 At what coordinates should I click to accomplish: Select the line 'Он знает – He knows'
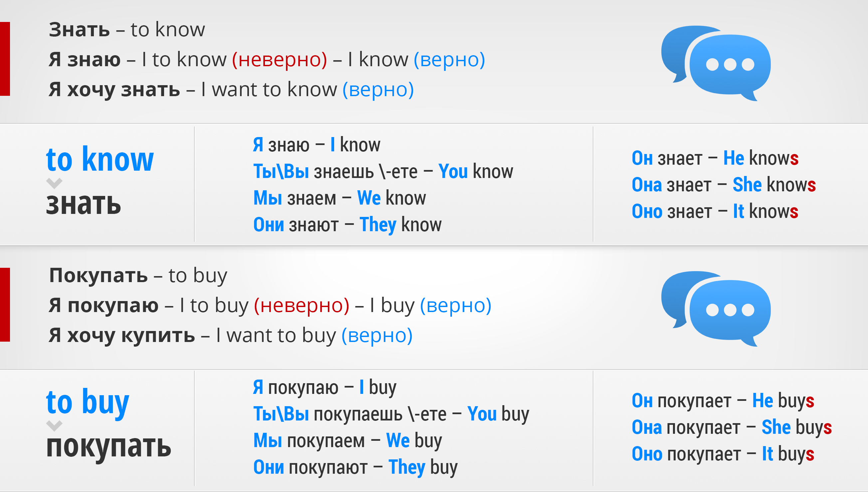pyautogui.click(x=715, y=158)
